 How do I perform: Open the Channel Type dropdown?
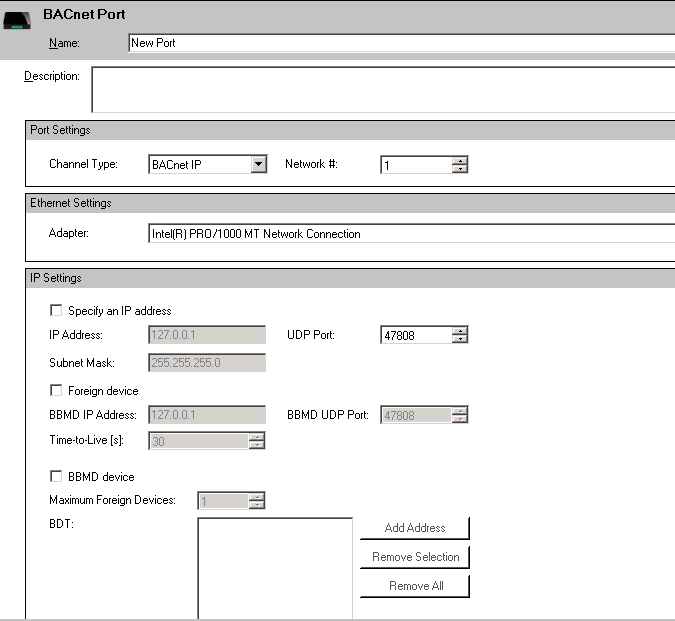258,164
